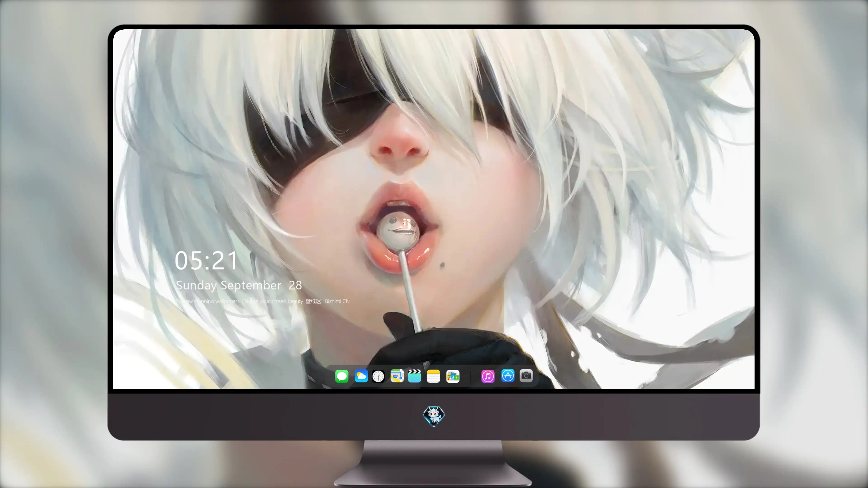The width and height of the screenshot is (868, 488).
Task: Open the Notes app in the dock
Action: (433, 376)
